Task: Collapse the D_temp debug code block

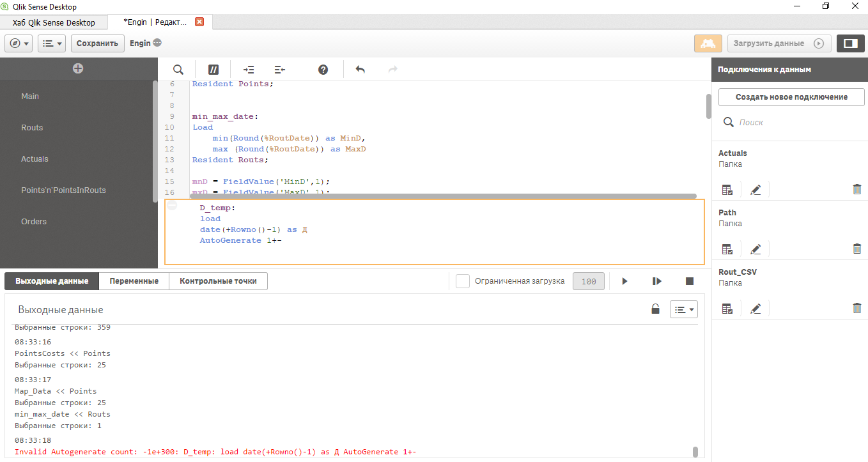Action: (172, 205)
